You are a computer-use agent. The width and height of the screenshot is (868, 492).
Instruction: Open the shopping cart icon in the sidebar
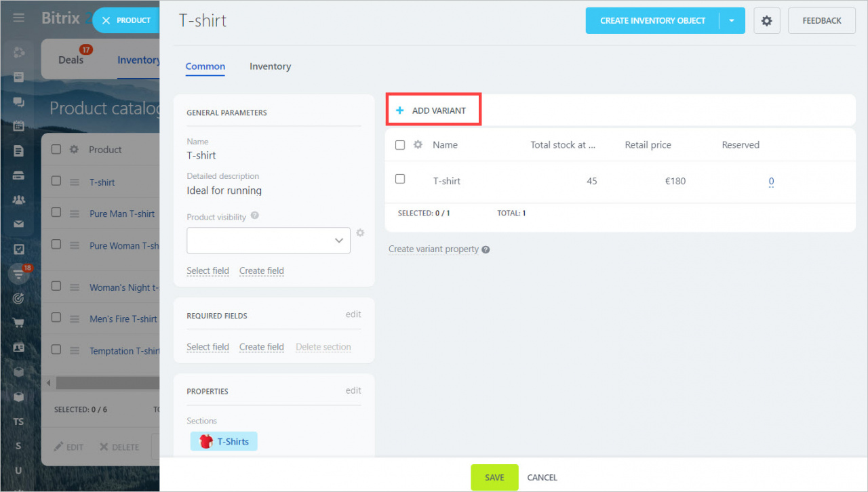19,323
